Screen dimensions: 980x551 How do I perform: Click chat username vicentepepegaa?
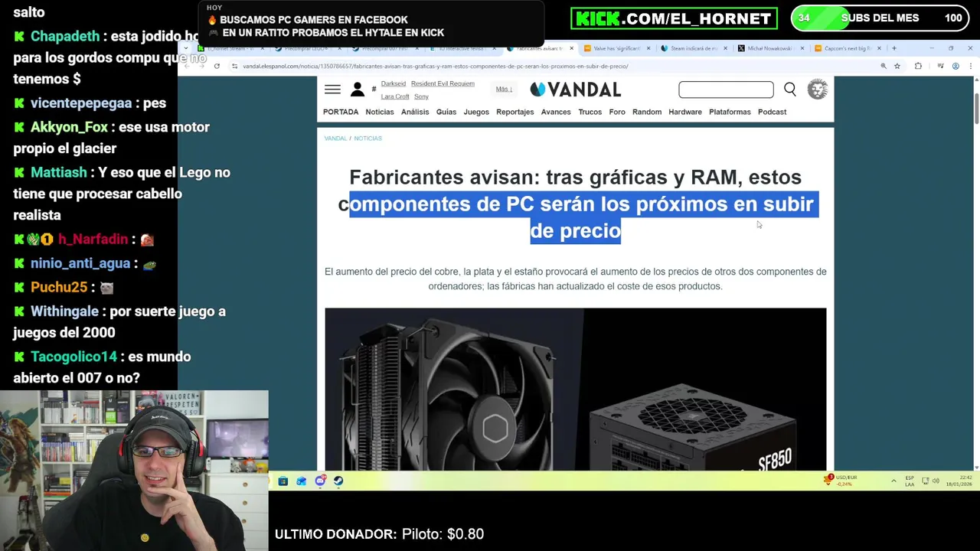pos(80,103)
